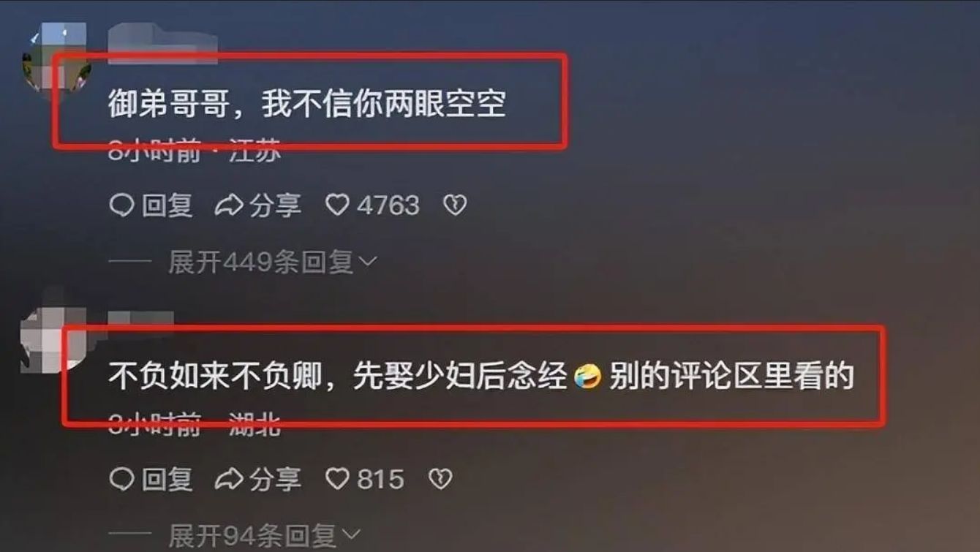Image resolution: width=980 pixels, height=552 pixels.
Task: Click 分享 text on second comment
Action: 275,480
